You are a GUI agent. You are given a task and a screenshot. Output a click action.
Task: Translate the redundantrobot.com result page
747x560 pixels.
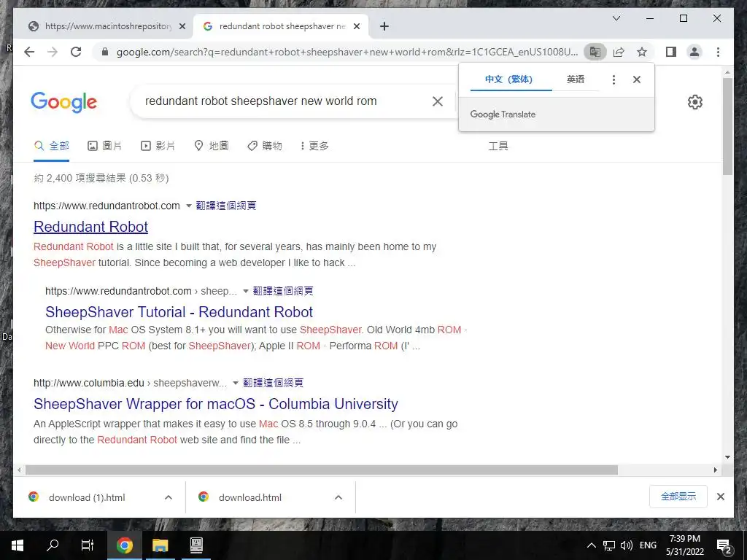pyautogui.click(x=226, y=206)
